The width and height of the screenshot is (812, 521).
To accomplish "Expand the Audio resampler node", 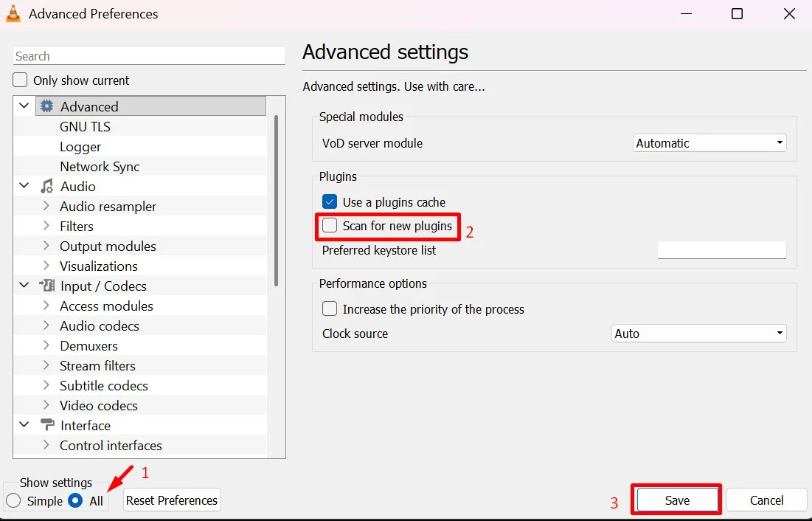I will 46,206.
